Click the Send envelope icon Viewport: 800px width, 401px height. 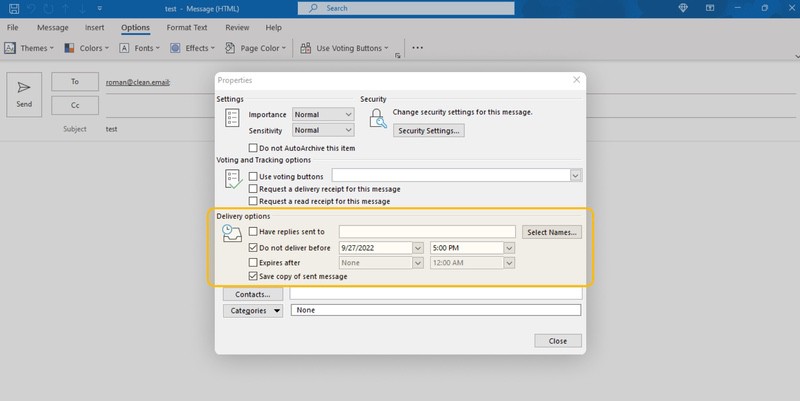pos(23,87)
